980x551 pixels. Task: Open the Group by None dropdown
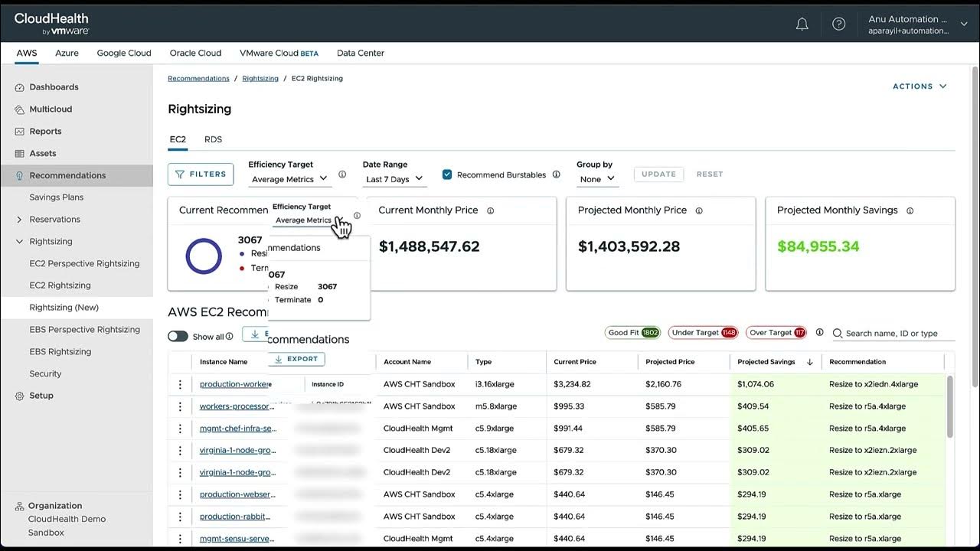[x=597, y=179]
